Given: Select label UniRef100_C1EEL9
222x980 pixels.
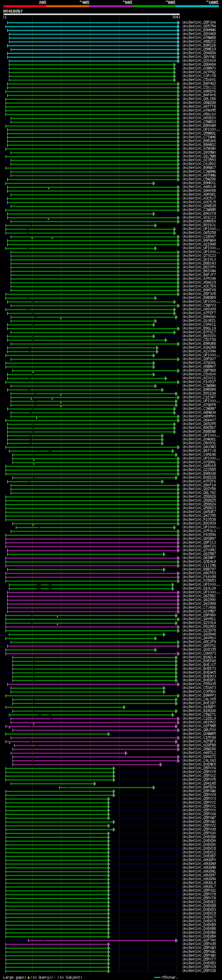Looking at the screenshot, I should pyautogui.click(x=199, y=718).
